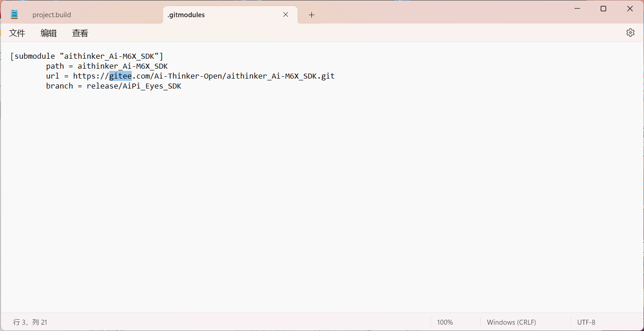Minimize the Notepad window
This screenshot has width=644, height=331.
click(577, 9)
